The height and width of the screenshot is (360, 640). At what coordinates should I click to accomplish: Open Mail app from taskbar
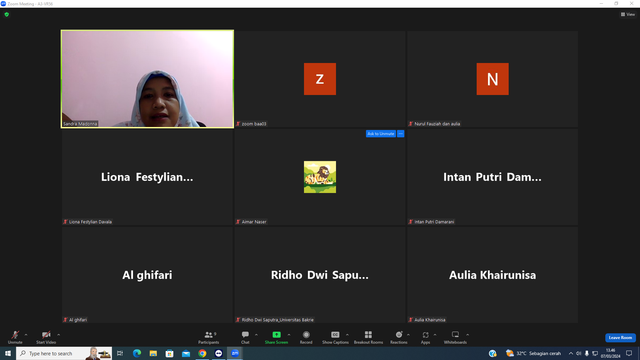(x=186, y=353)
